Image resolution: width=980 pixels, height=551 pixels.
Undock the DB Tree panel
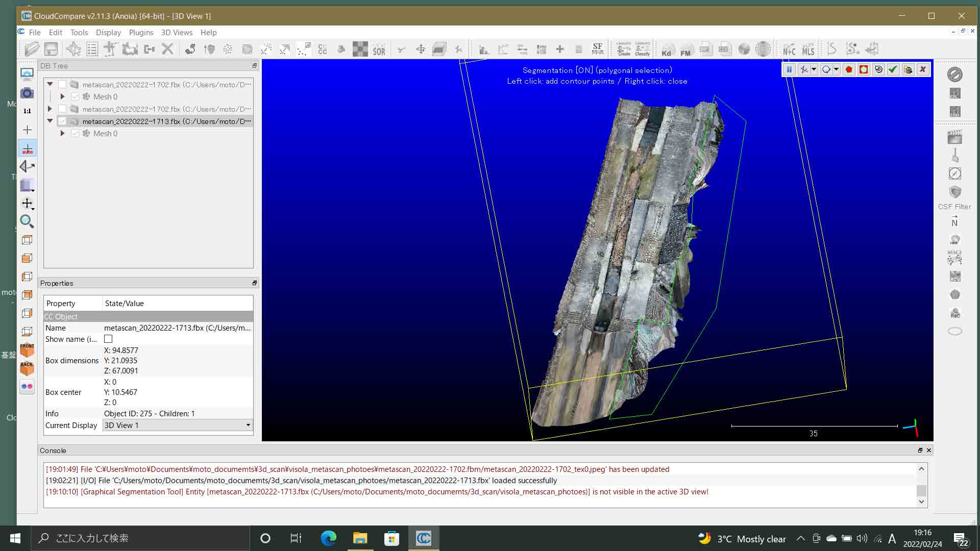[x=254, y=66]
